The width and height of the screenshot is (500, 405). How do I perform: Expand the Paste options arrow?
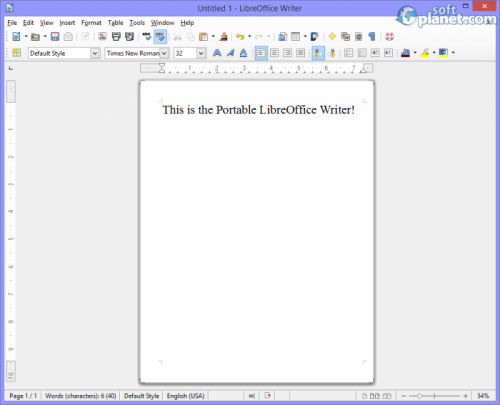point(213,36)
